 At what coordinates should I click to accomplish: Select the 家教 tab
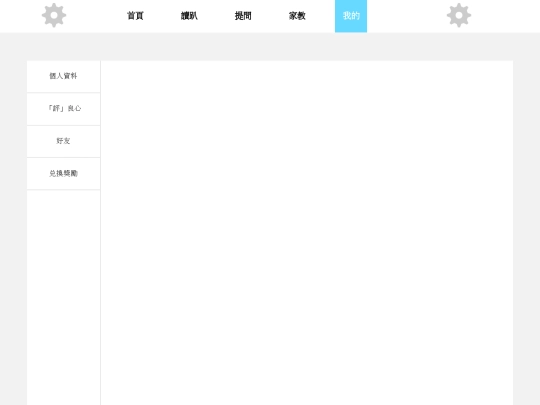pyautogui.click(x=297, y=16)
